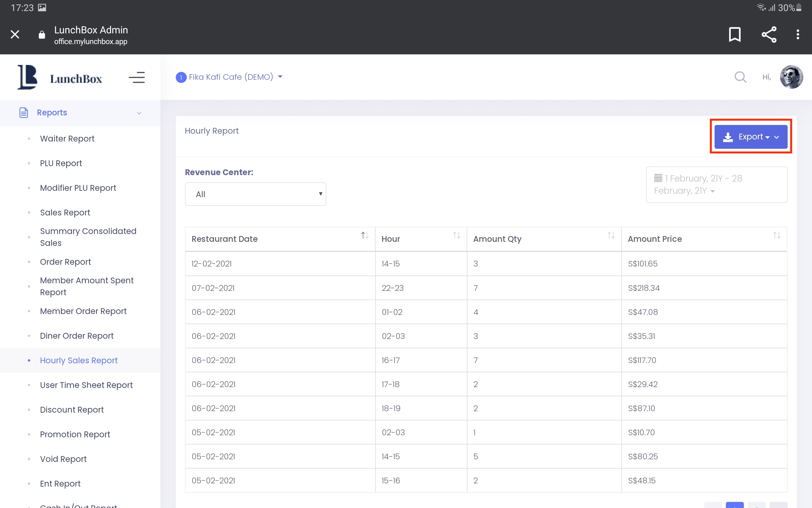Sort table by Amount Price column
Image resolution: width=812 pixels, height=508 pixels.
click(x=776, y=235)
